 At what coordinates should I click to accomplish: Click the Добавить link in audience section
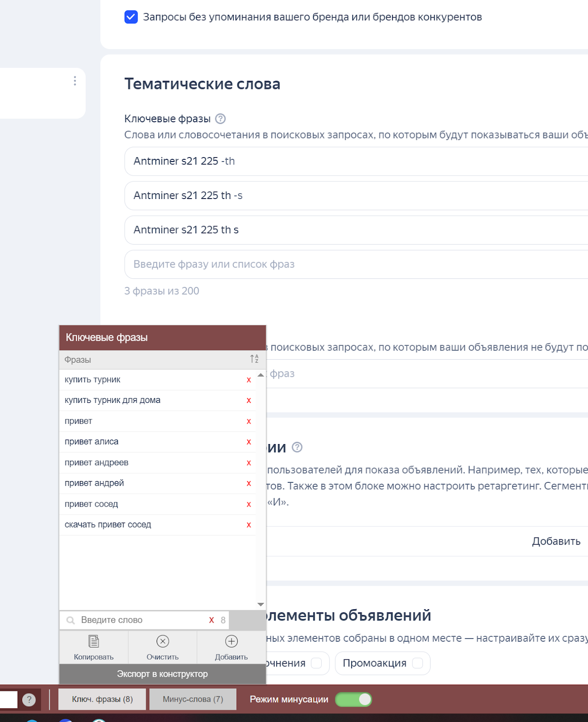click(556, 541)
